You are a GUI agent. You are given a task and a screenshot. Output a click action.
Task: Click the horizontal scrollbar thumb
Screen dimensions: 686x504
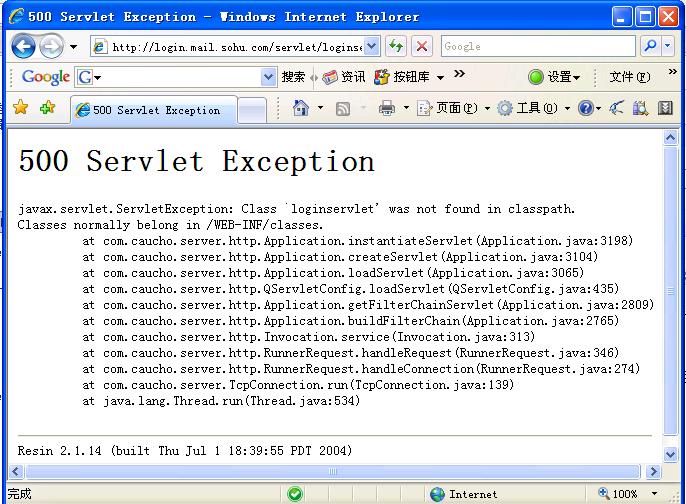tap(332, 471)
